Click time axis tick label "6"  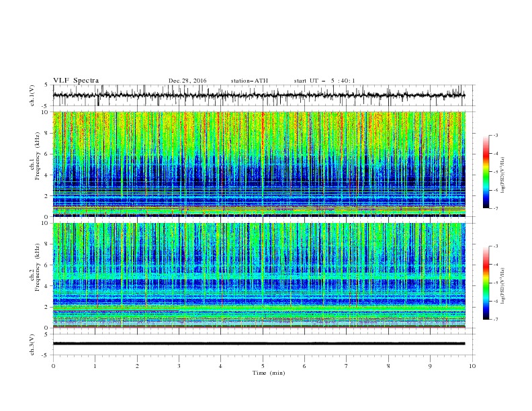tap(305, 366)
